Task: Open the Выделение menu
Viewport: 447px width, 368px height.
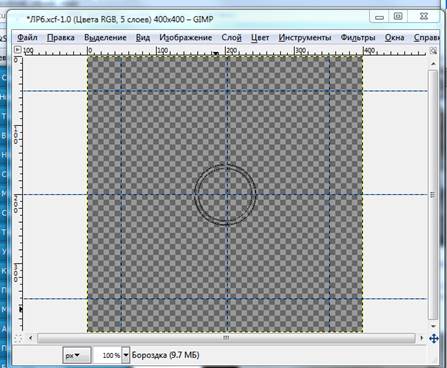Action: tap(105, 38)
